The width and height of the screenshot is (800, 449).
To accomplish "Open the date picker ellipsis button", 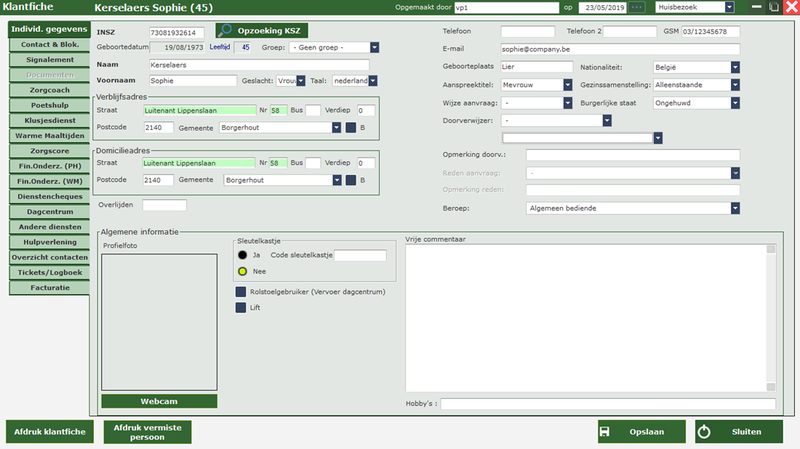I will click(637, 7).
